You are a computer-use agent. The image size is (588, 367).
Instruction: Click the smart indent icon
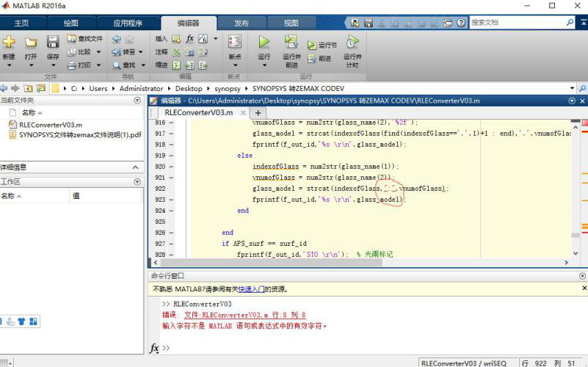coord(176,65)
